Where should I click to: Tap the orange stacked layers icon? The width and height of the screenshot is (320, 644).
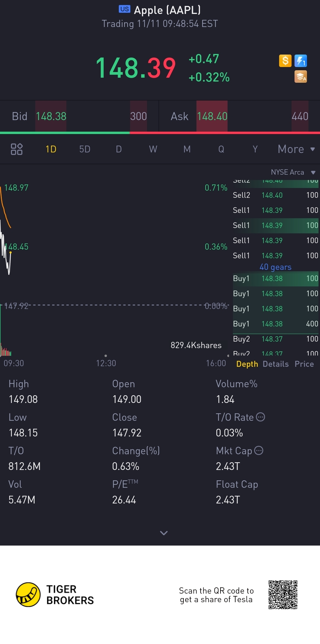coord(301,76)
